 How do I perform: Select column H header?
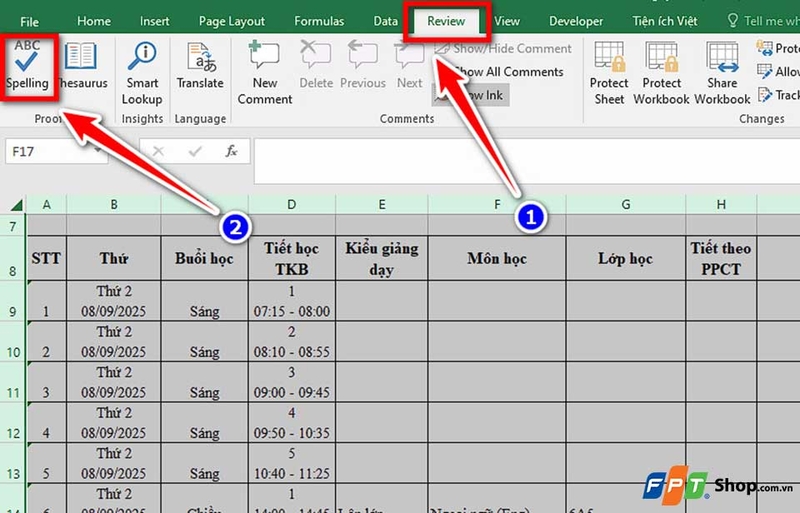(x=721, y=205)
